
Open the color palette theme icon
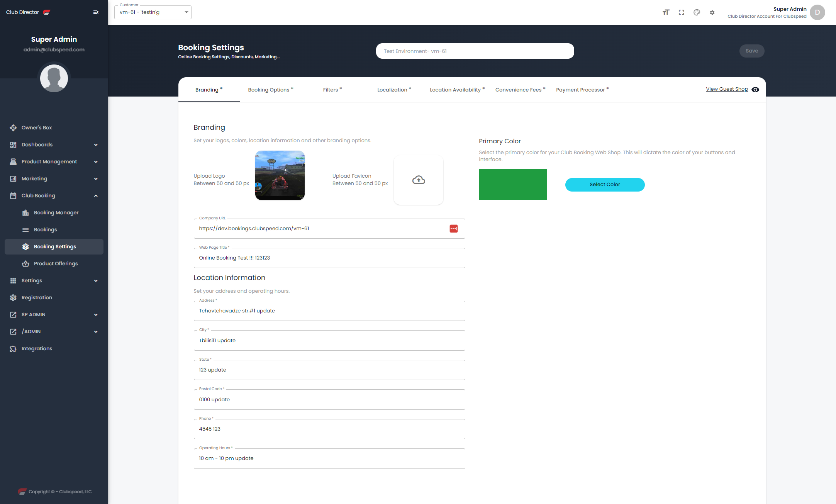697,12
